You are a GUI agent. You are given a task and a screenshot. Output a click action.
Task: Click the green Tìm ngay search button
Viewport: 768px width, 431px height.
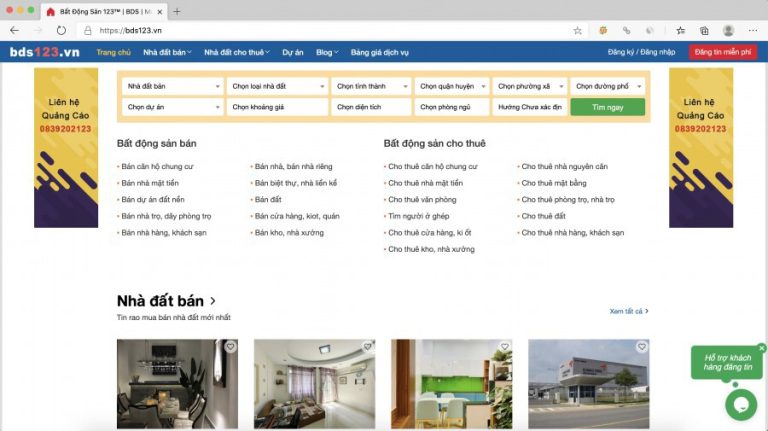[x=607, y=107]
